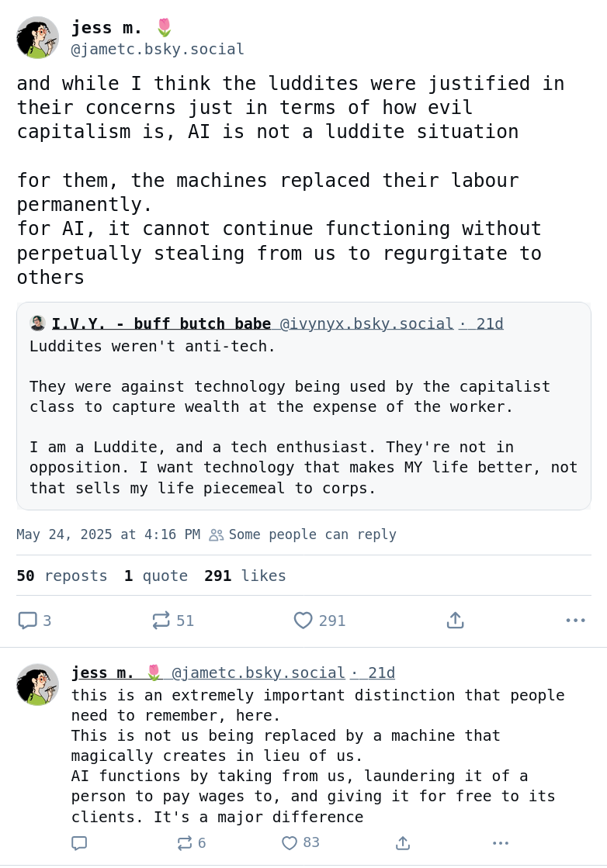Like the main post with 291 likes
The image size is (607, 868).
pos(303,621)
